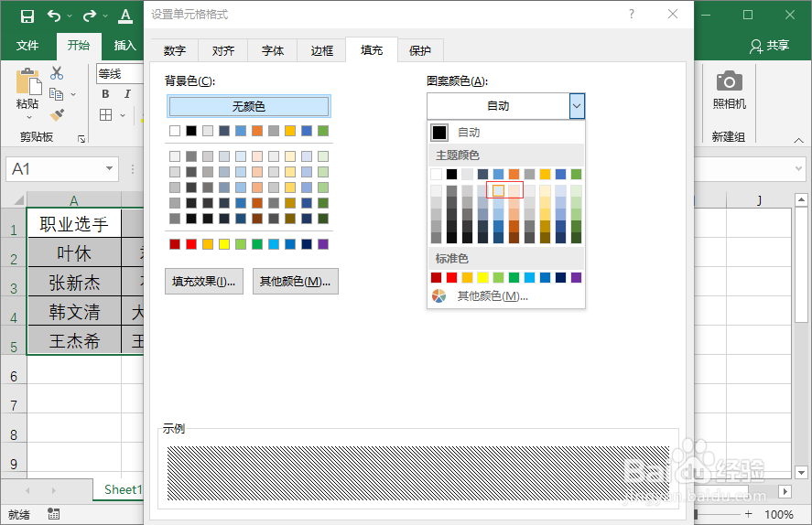Image resolution: width=812 pixels, height=525 pixels.
Task: Click the 无颜色 (No Color) button
Action: pos(249,106)
